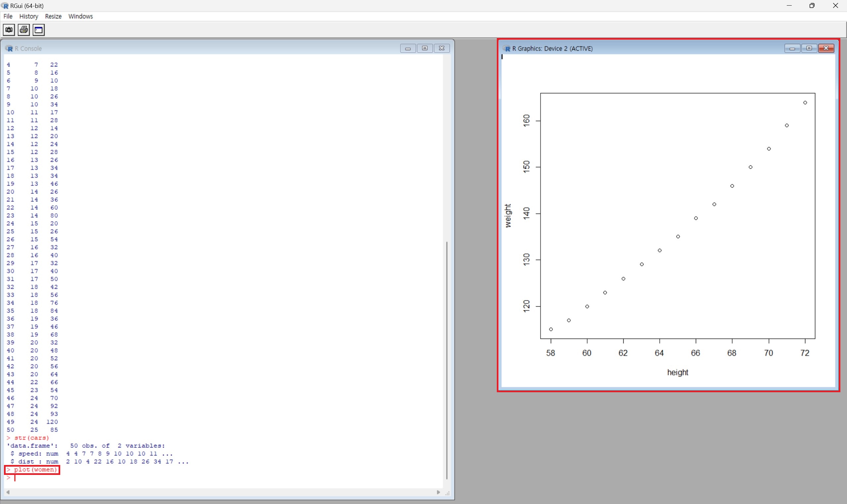Click the R Console vertical scrollbar thumb

click(447, 360)
